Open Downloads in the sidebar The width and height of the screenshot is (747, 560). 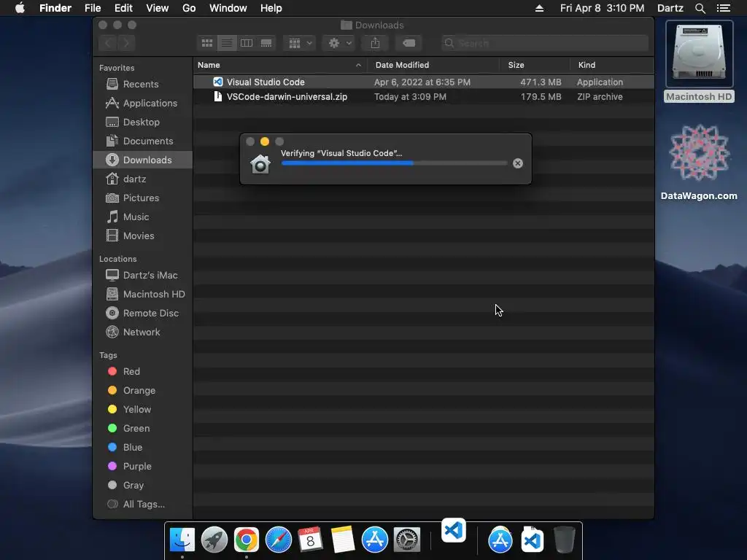[142, 160]
